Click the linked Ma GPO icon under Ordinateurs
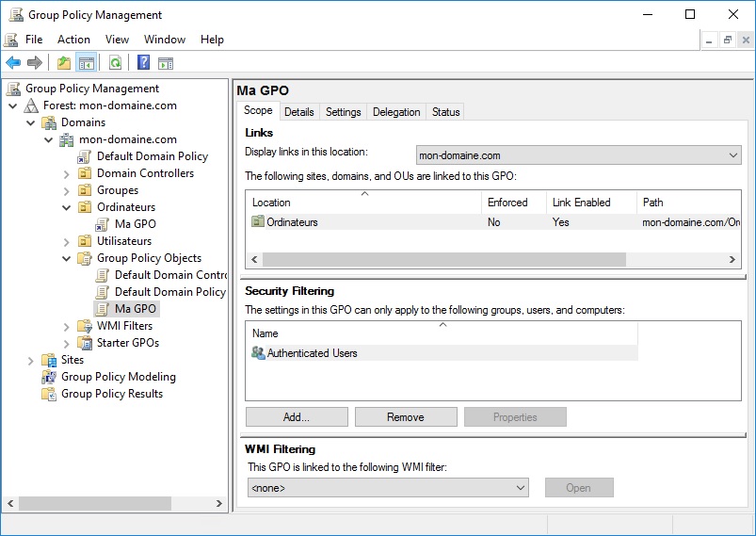 (103, 224)
